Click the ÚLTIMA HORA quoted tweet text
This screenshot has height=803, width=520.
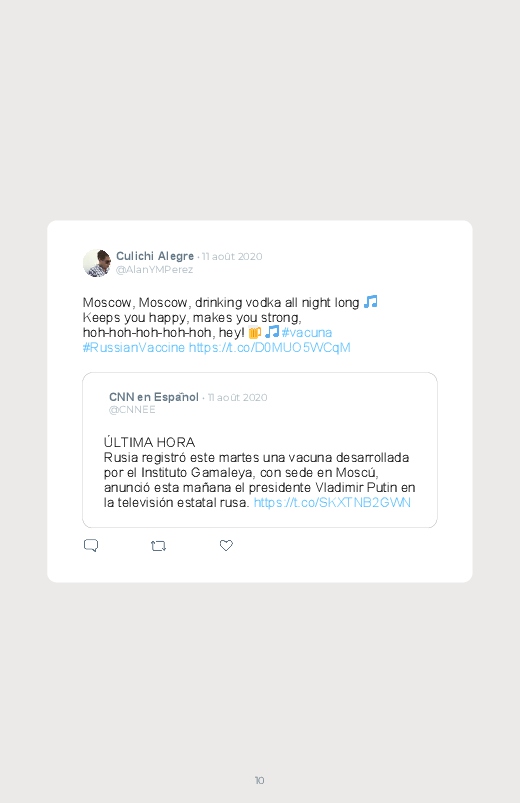click(149, 442)
